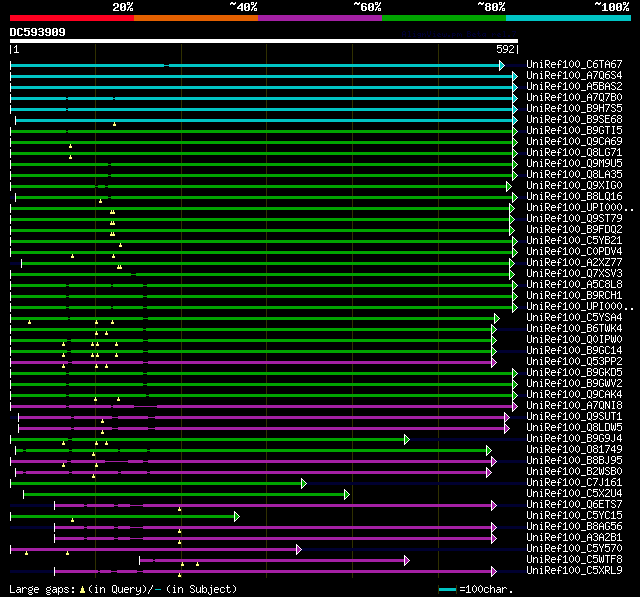Viewport: 640px width, 597px height.
Task: Click yellow gap marker under C5YB21 alignment
Action: coord(120,245)
